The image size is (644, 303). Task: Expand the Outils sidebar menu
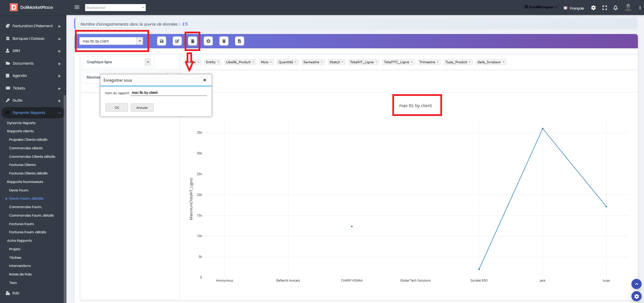(33, 100)
